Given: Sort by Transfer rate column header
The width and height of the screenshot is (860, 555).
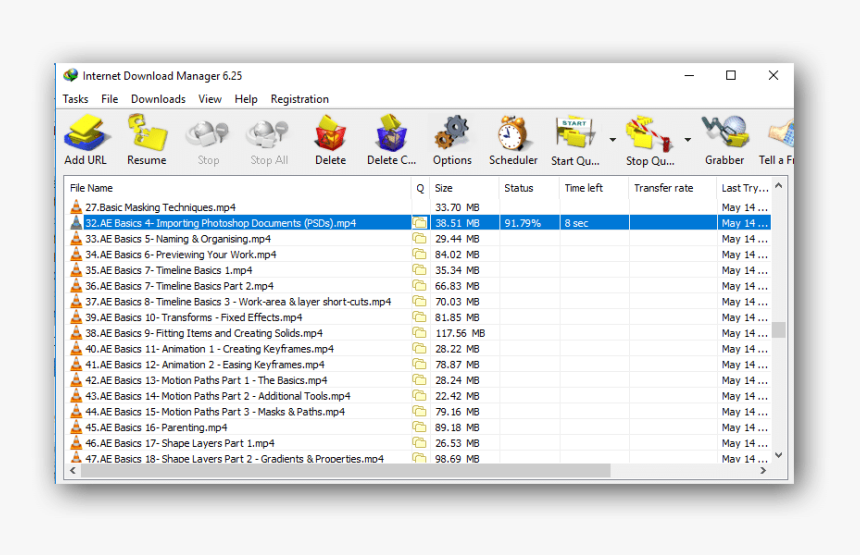Looking at the screenshot, I should click(672, 188).
